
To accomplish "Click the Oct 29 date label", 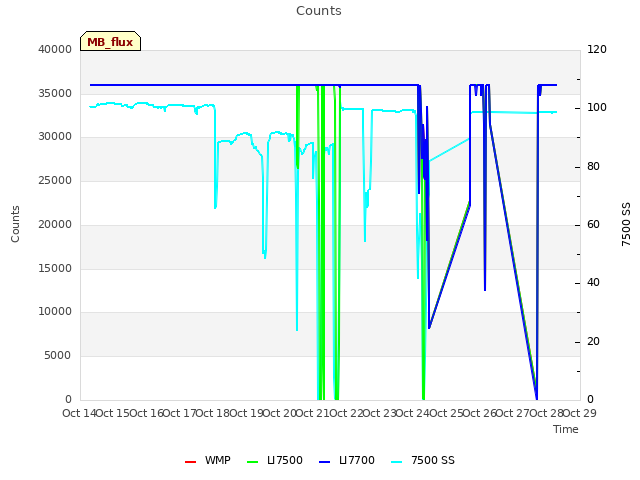I will pyautogui.click(x=580, y=413).
